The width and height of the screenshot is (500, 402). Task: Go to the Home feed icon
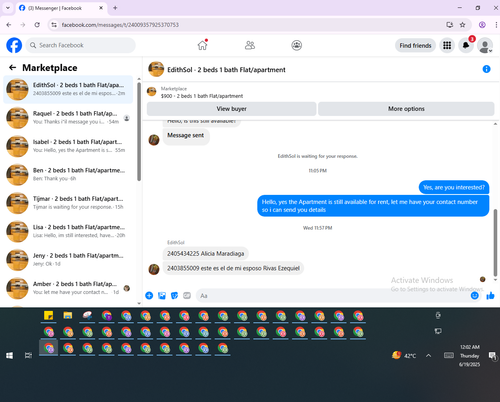[202, 45]
